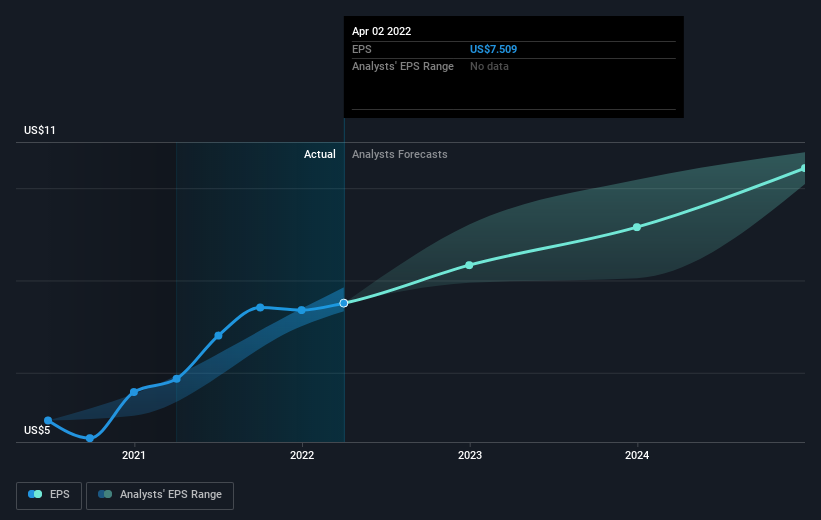Select the EPS data point at 2022
Viewport: 821px width, 520px height.
click(x=302, y=311)
